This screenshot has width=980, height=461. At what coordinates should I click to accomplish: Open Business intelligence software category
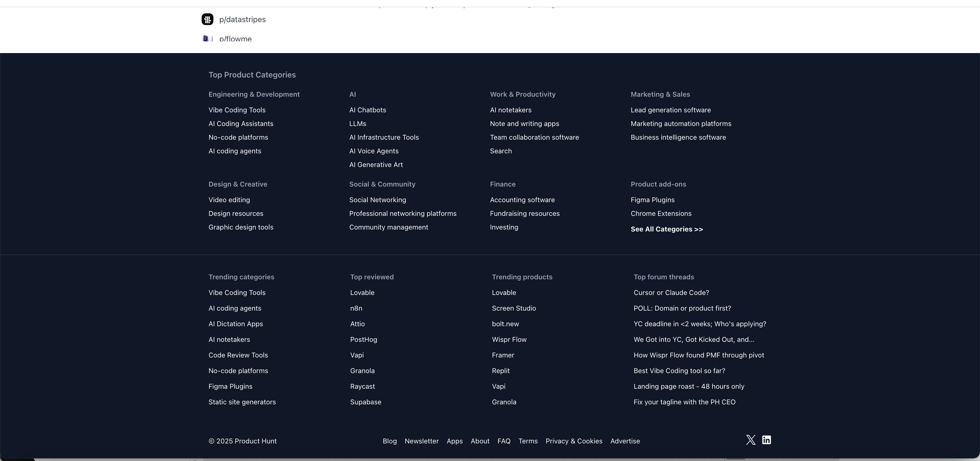pos(678,137)
